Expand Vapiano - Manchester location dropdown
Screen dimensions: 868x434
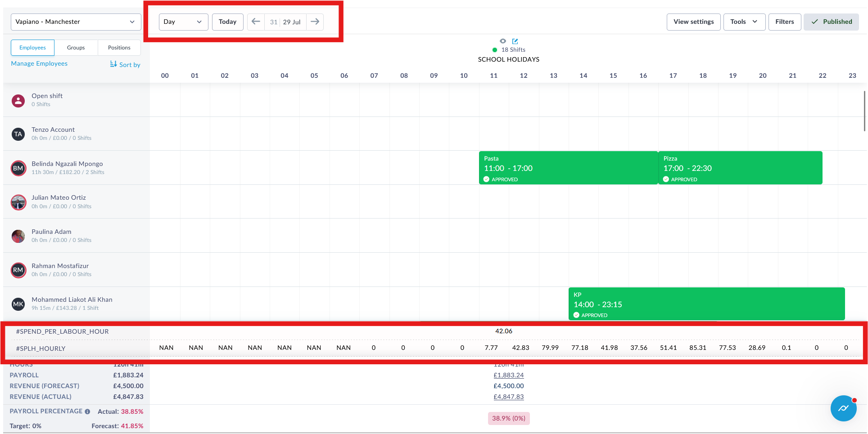(76, 22)
